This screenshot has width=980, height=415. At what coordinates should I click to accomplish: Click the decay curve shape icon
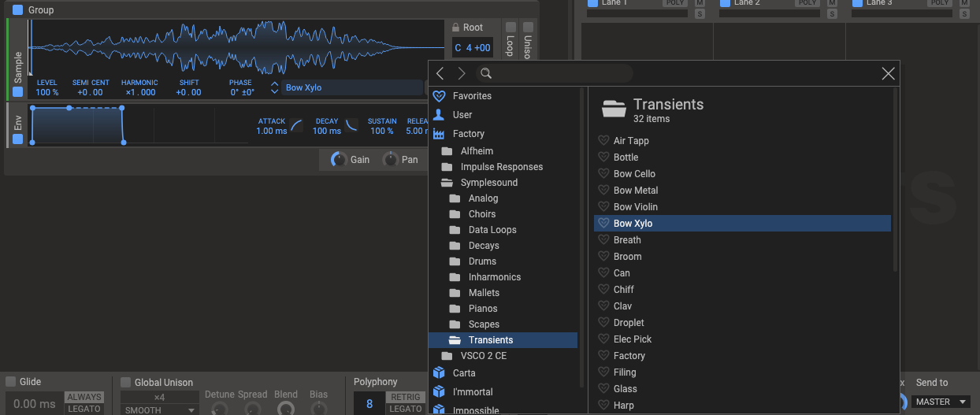click(x=351, y=125)
